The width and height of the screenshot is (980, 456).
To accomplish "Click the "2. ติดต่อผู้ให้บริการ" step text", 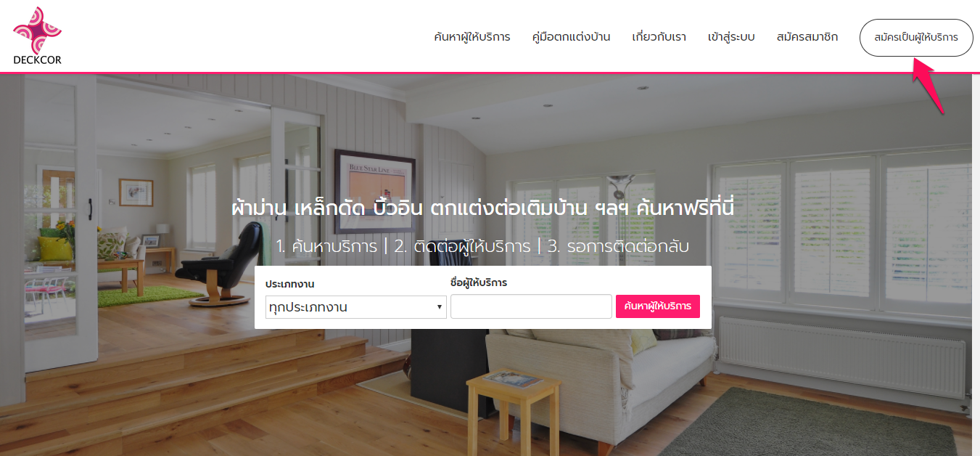I will click(x=462, y=246).
